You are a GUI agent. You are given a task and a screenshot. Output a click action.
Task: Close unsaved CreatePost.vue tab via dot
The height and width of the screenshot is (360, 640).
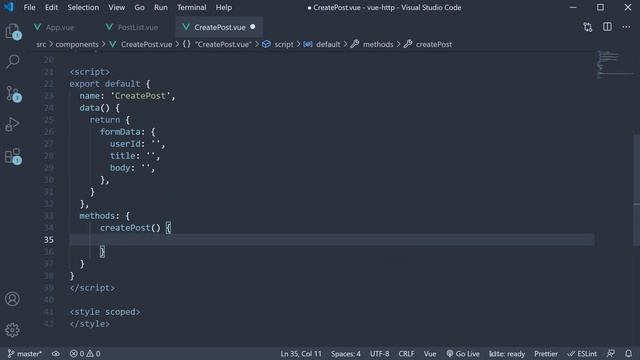[253, 27]
